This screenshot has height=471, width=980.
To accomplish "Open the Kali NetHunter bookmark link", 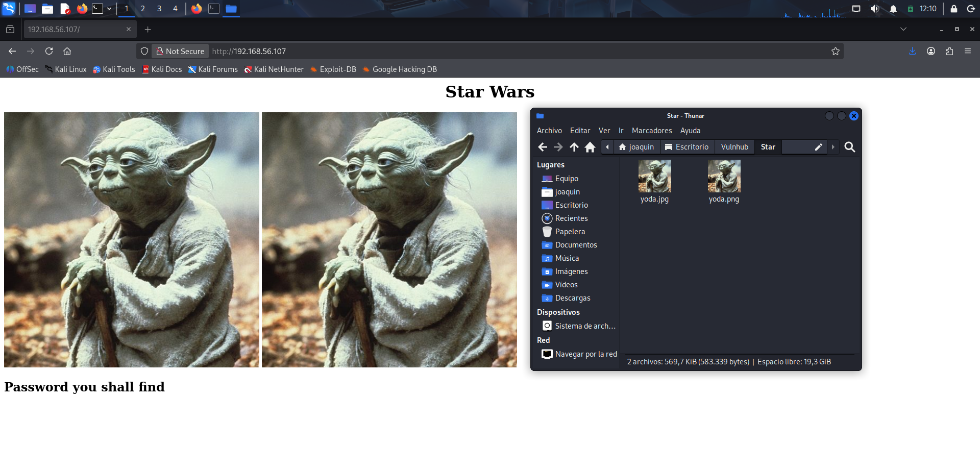I will pos(274,69).
